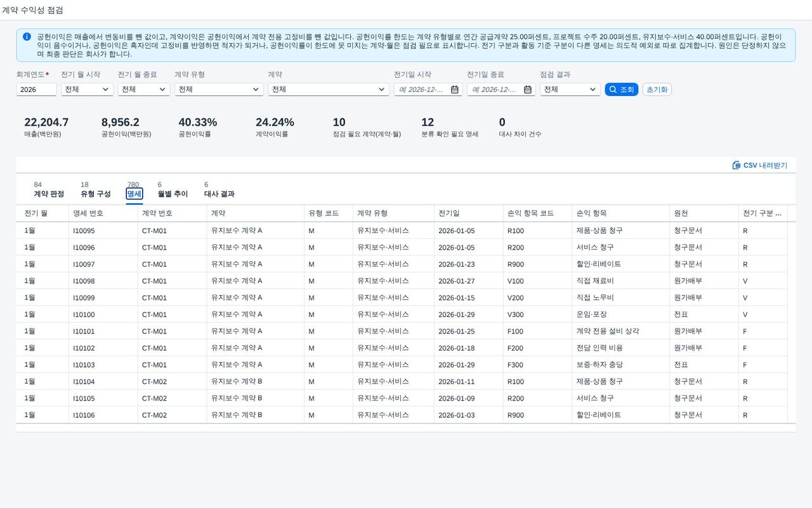Click the 분류 확인 필요 명세 KPI
The width and height of the screenshot is (812, 508).
[x=450, y=126]
